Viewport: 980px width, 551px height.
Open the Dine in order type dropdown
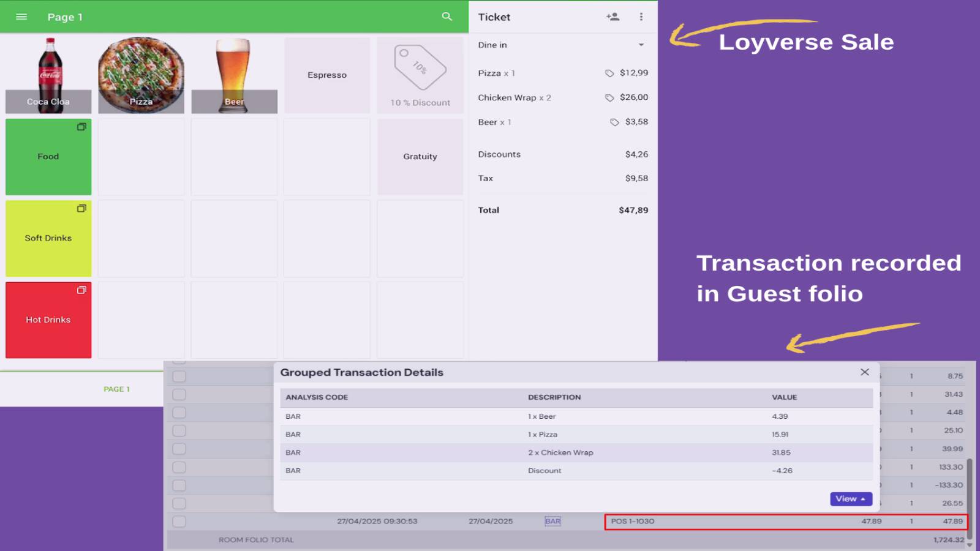(x=641, y=45)
